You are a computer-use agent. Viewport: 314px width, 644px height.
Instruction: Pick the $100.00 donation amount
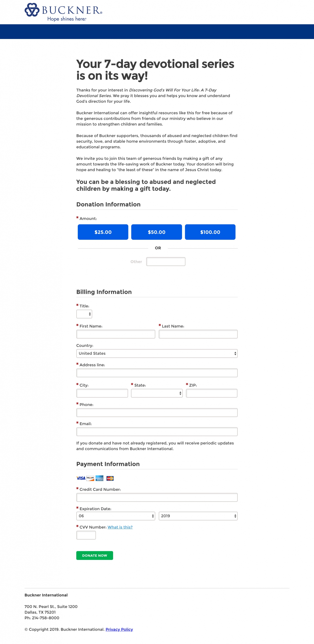click(x=210, y=232)
